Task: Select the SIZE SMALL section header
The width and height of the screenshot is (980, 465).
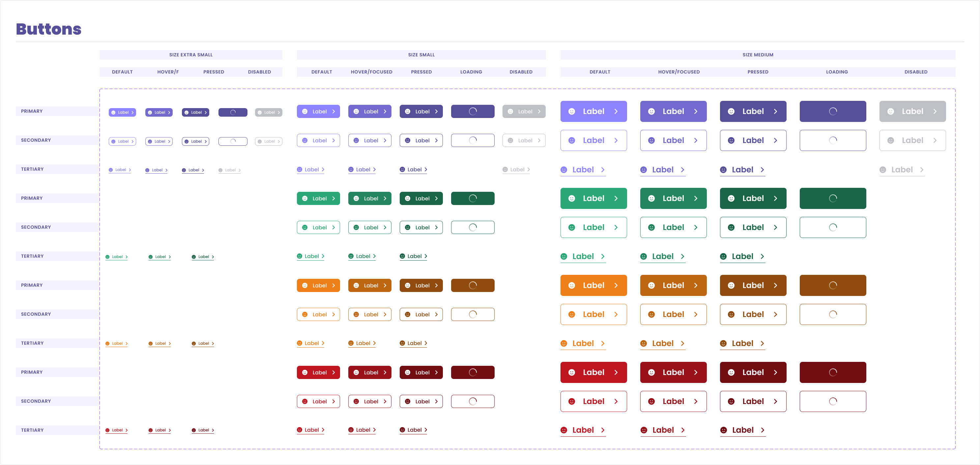Action: tap(421, 54)
